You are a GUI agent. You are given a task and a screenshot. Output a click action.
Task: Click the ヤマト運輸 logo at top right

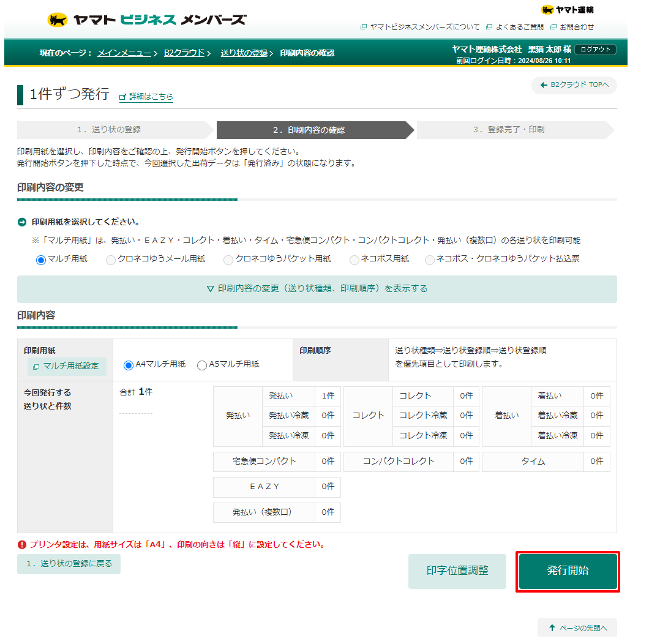pyautogui.click(x=567, y=10)
